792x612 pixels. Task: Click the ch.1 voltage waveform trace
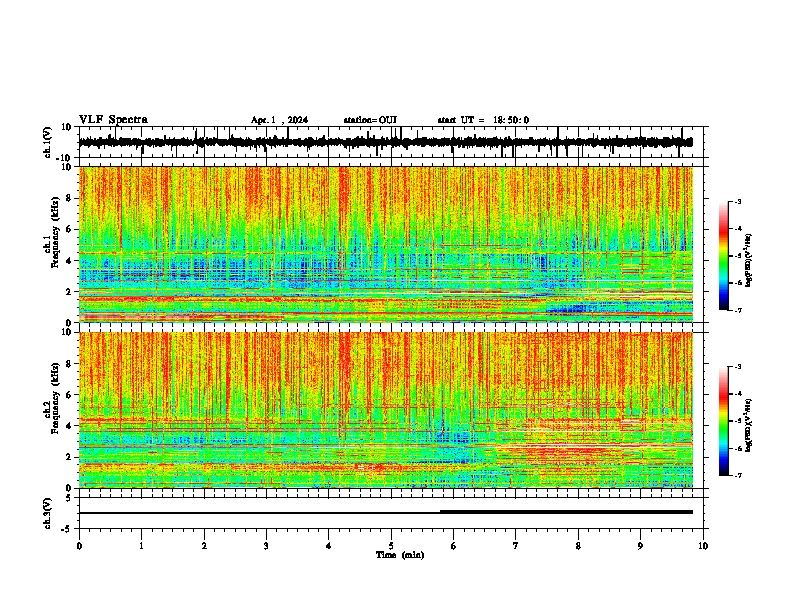pos(385,142)
